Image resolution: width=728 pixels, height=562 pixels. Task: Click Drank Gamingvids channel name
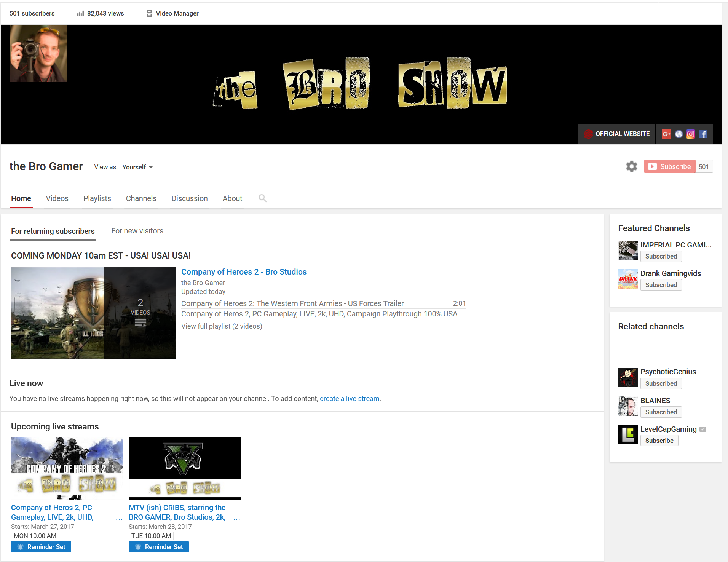[x=671, y=273]
